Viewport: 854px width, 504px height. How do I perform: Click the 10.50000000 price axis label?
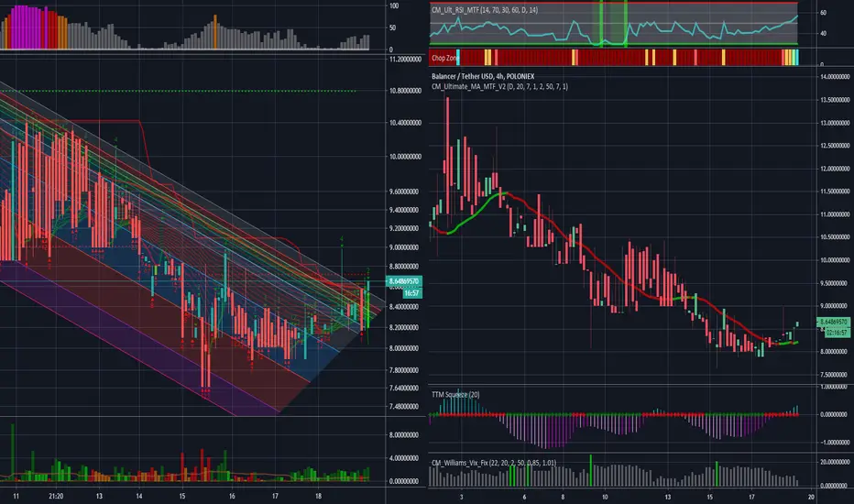coord(835,237)
